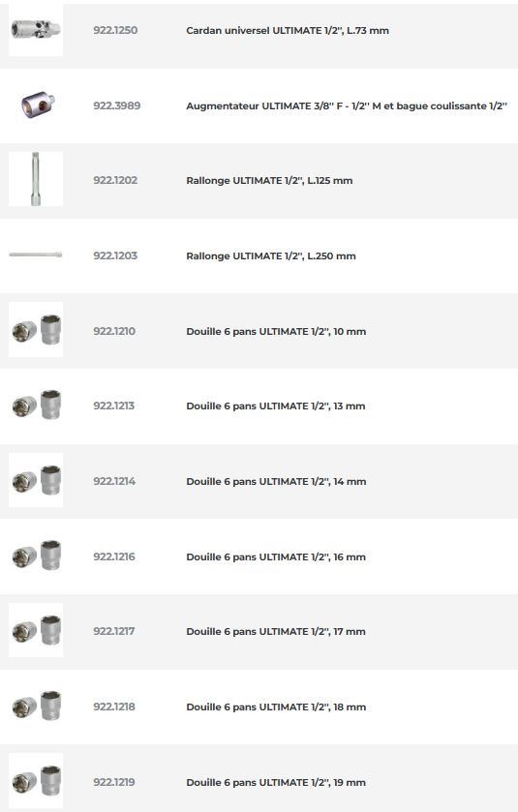The width and height of the screenshot is (518, 812).
Task: Click Augmentateur ULTIMATE bague coulissante description
Action: [x=347, y=105]
